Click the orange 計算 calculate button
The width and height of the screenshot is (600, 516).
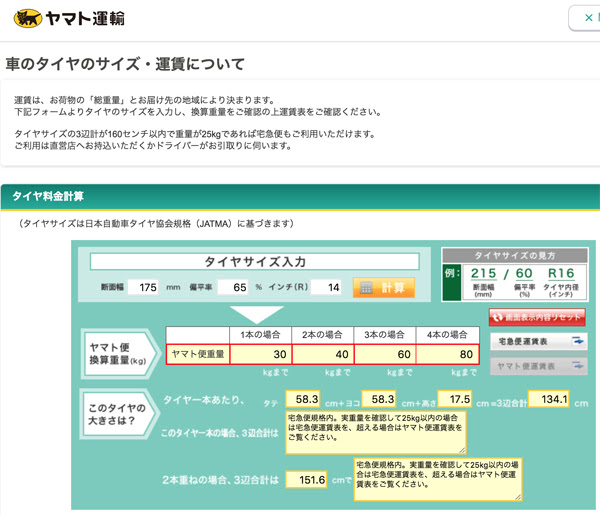tap(383, 287)
